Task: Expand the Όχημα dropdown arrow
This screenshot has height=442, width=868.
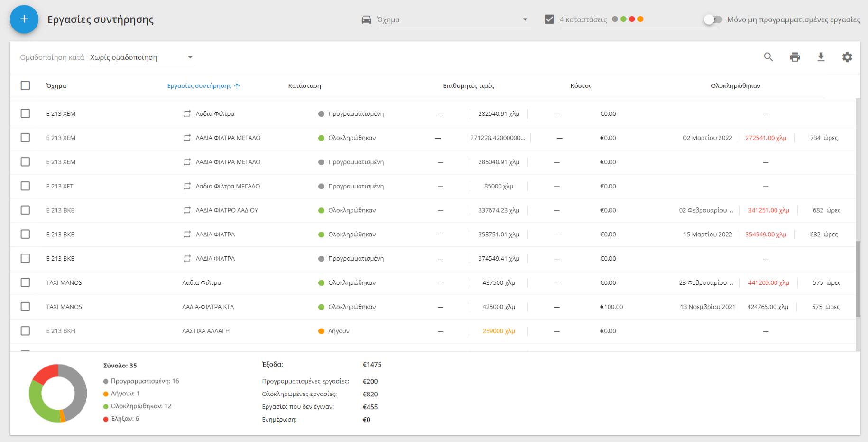Action: [525, 19]
